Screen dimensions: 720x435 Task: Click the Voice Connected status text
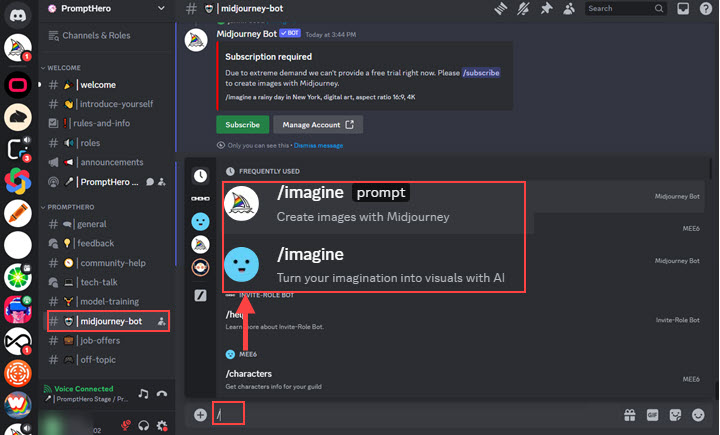click(x=84, y=389)
